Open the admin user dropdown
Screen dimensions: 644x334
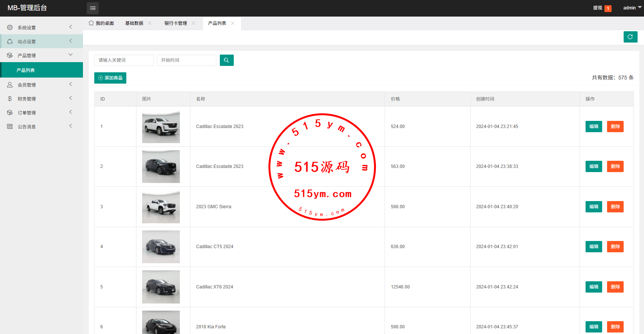click(x=632, y=8)
